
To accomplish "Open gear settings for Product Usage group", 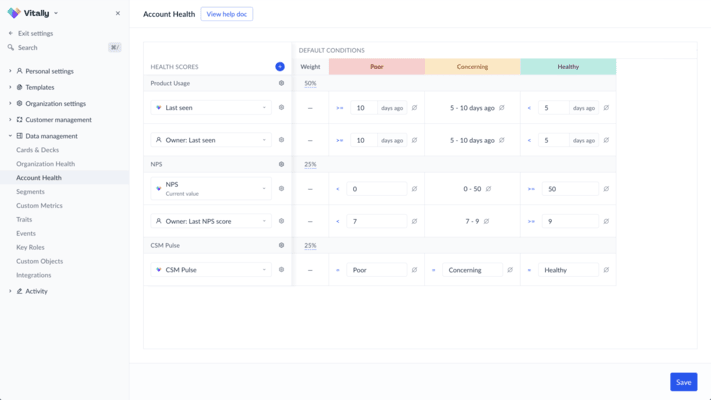I will coord(281,83).
